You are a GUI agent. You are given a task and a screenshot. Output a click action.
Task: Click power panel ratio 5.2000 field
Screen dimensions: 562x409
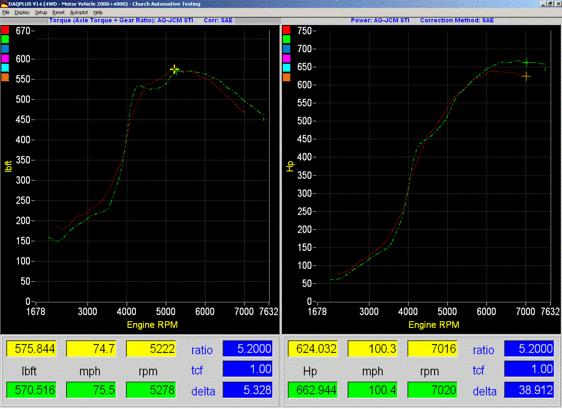[529, 349]
